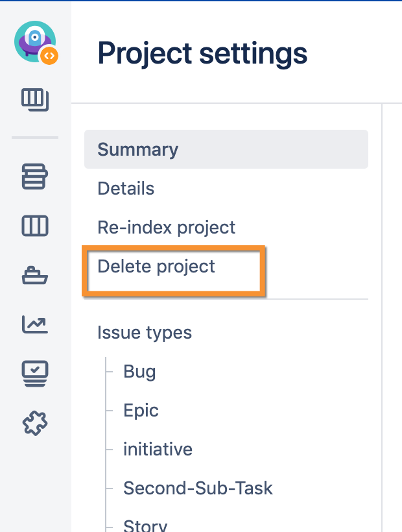
Task: Click the orange code badge on project avatar
Action: [x=48, y=56]
